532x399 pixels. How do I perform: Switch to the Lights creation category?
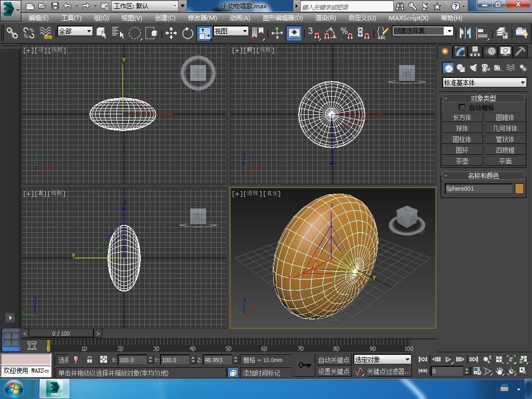(x=473, y=68)
